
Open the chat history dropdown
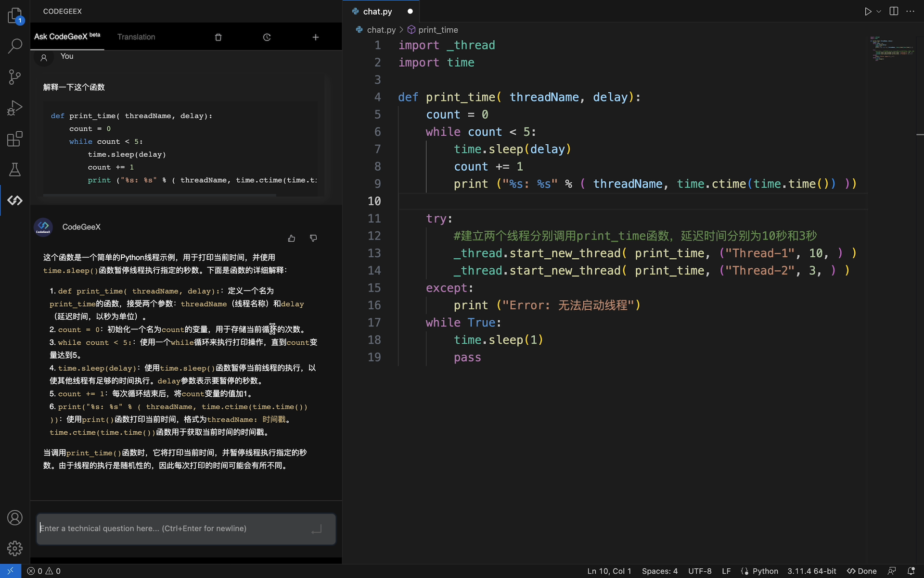266,37
